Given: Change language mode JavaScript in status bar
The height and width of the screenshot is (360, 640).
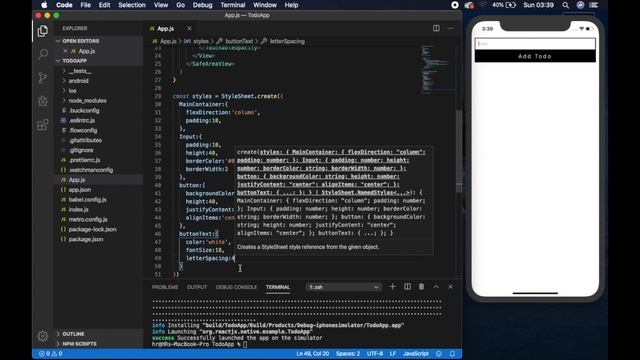Looking at the screenshot, I should pos(416,353).
